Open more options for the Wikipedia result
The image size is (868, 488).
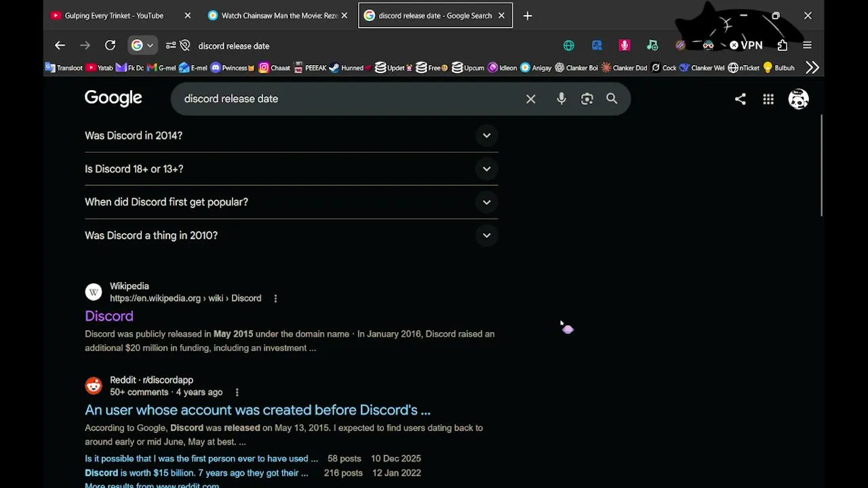275,298
